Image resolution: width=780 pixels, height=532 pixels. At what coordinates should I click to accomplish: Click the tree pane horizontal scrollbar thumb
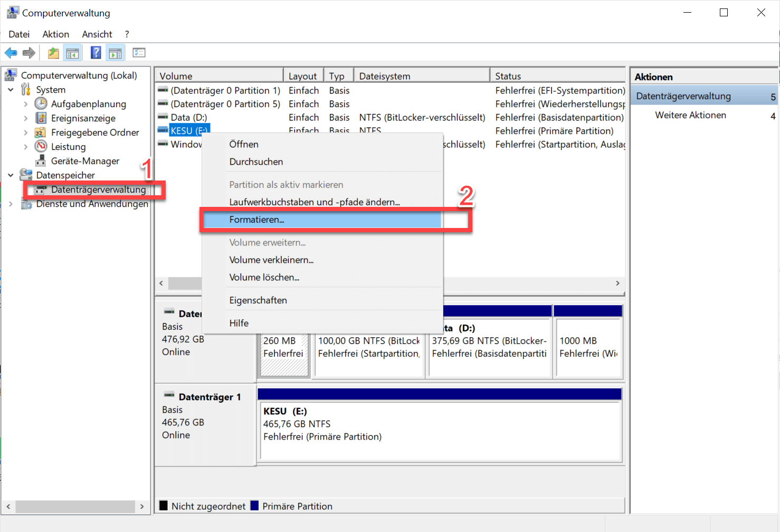75,506
